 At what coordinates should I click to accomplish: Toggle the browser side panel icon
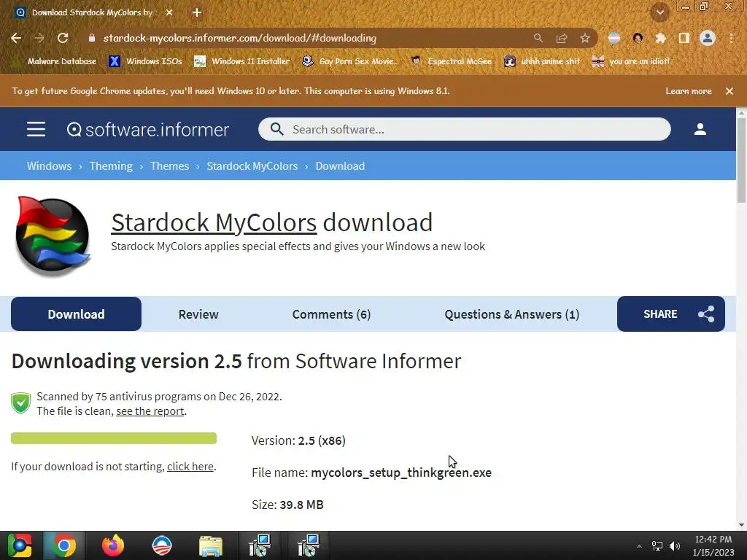pyautogui.click(x=684, y=38)
